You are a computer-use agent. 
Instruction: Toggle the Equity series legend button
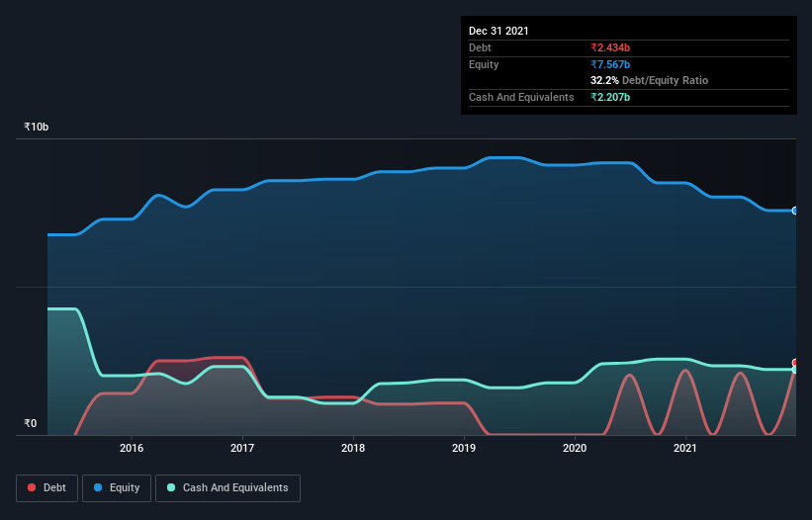coord(117,488)
